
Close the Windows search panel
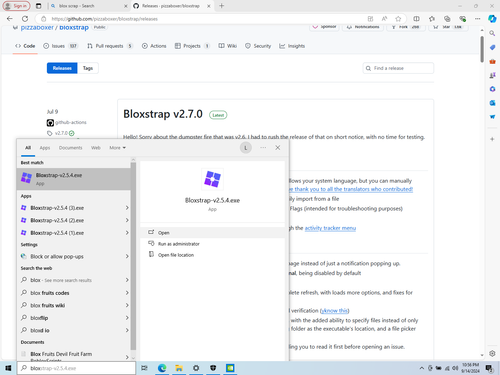(278, 148)
